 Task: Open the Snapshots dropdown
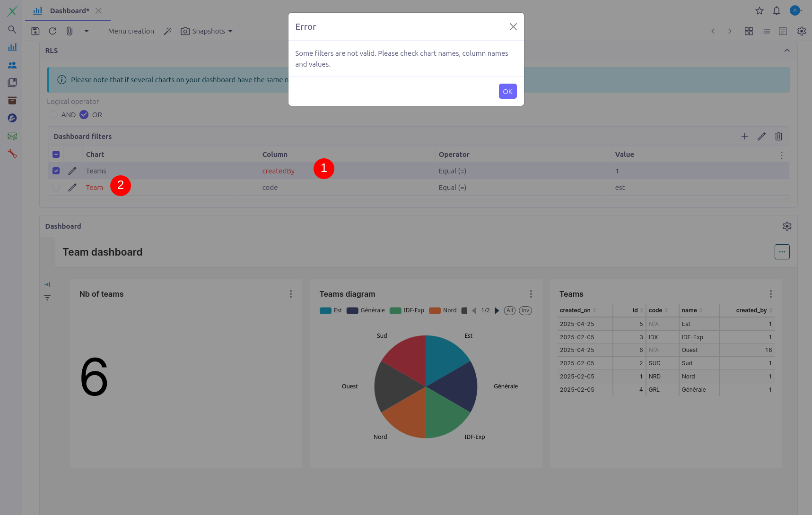tap(207, 31)
